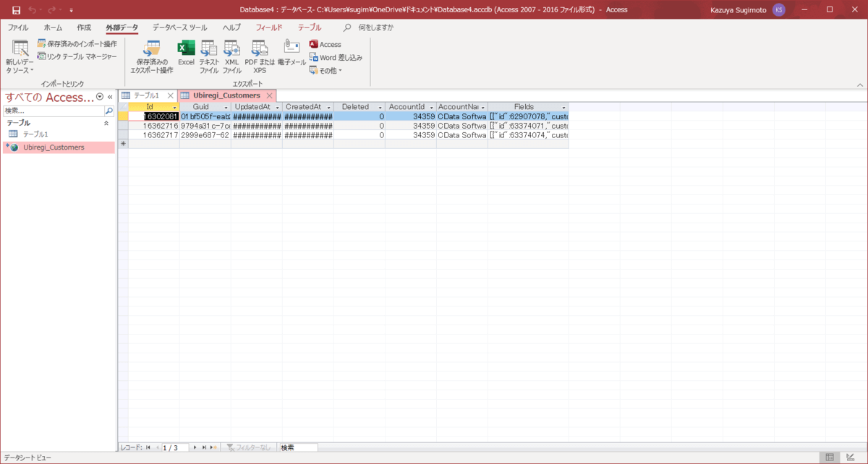The image size is (868, 464).
Task: Open the 新しいデータソース dropdown button
Action: 20,58
